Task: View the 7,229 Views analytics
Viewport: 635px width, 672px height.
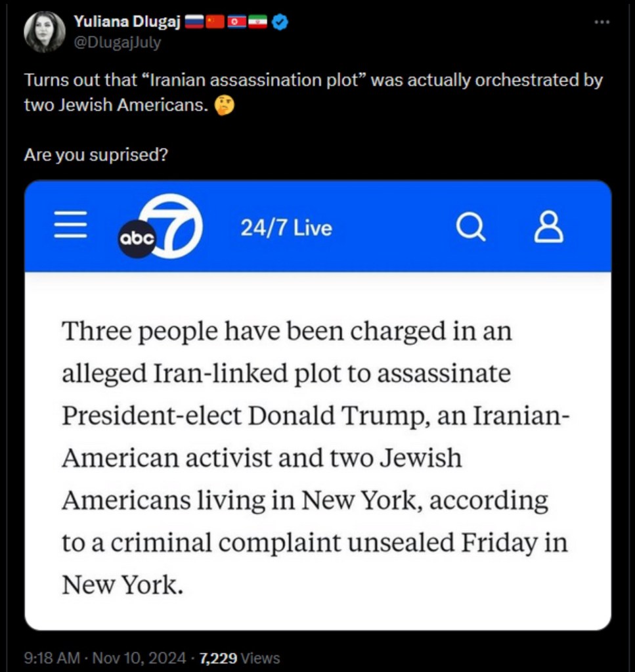Action: point(239,658)
